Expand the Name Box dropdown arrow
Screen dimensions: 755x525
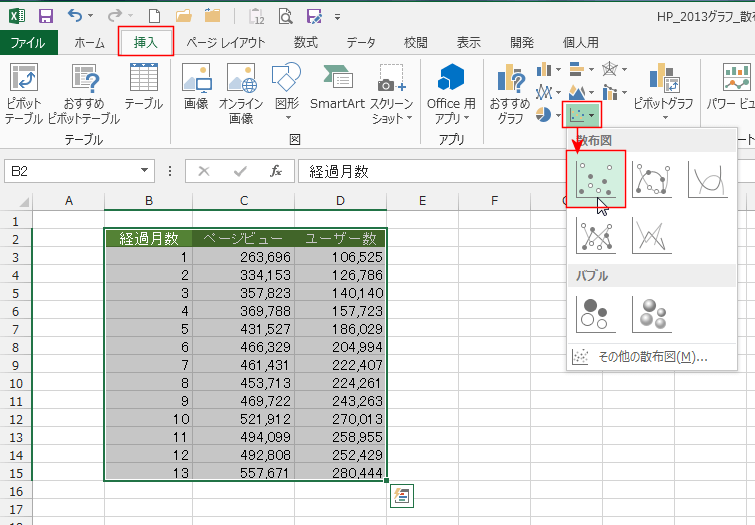point(144,171)
